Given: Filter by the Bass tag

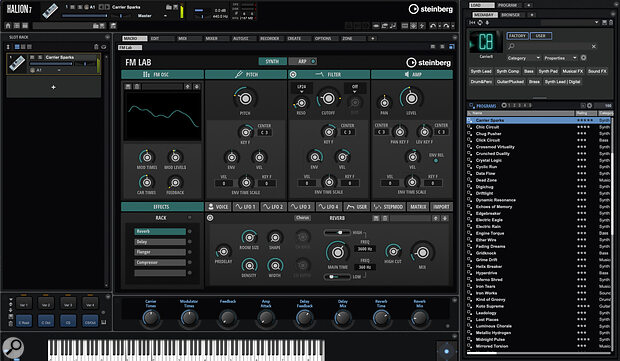Looking at the screenshot, I should point(529,71).
